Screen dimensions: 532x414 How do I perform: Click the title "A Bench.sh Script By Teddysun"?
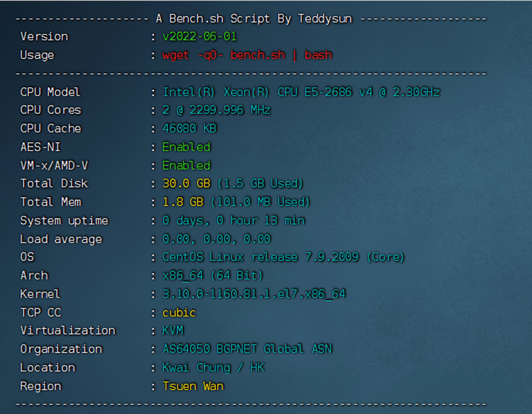point(254,18)
